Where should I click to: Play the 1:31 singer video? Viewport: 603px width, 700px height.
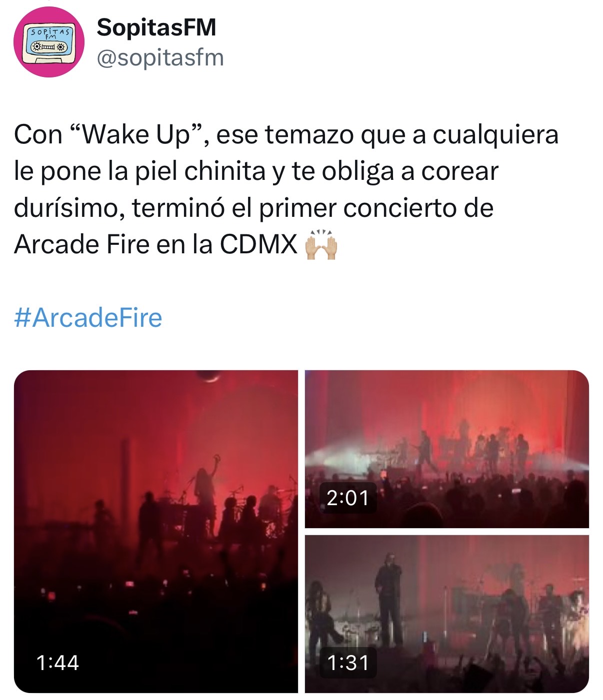tap(447, 614)
